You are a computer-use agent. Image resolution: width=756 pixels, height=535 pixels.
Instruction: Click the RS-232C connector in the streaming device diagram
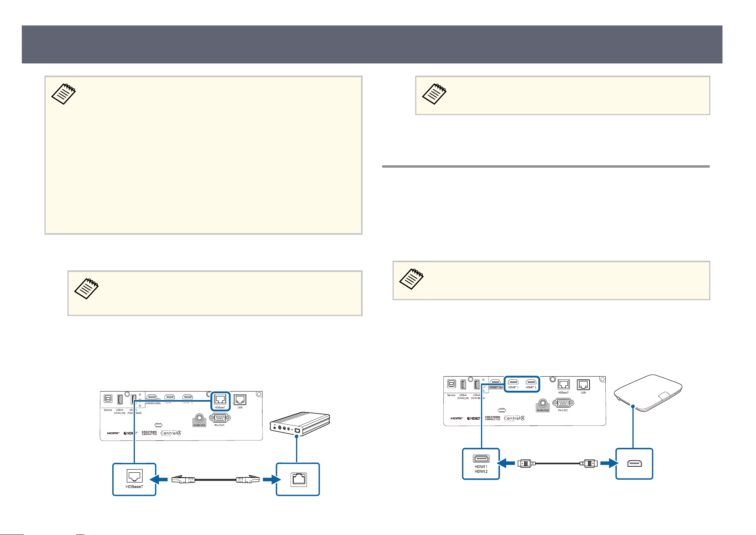563,403
